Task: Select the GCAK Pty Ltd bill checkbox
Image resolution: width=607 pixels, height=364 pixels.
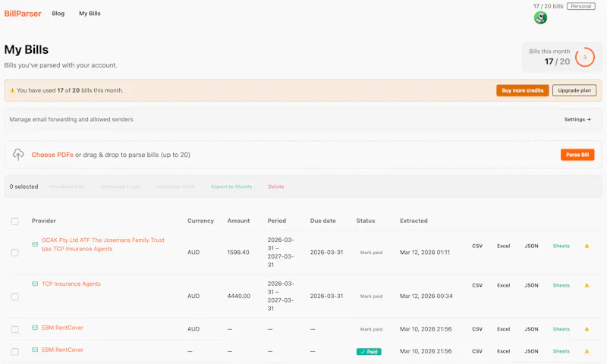Action: 14,253
